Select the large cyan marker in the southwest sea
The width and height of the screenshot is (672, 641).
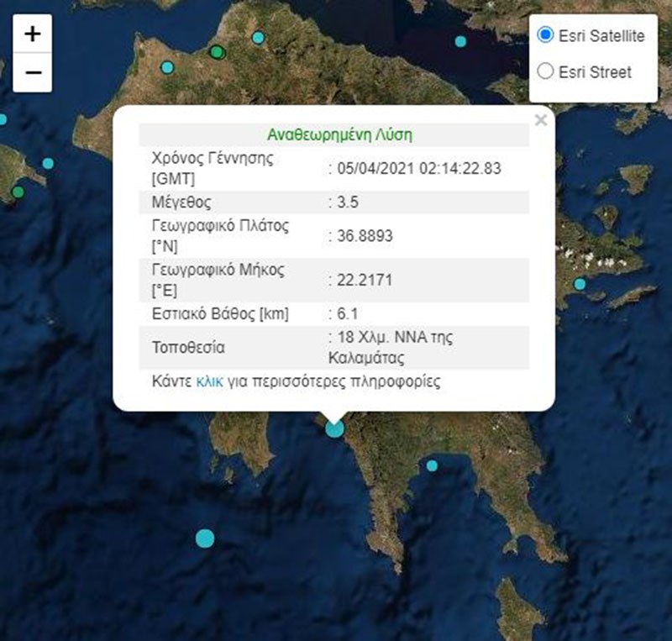click(205, 538)
